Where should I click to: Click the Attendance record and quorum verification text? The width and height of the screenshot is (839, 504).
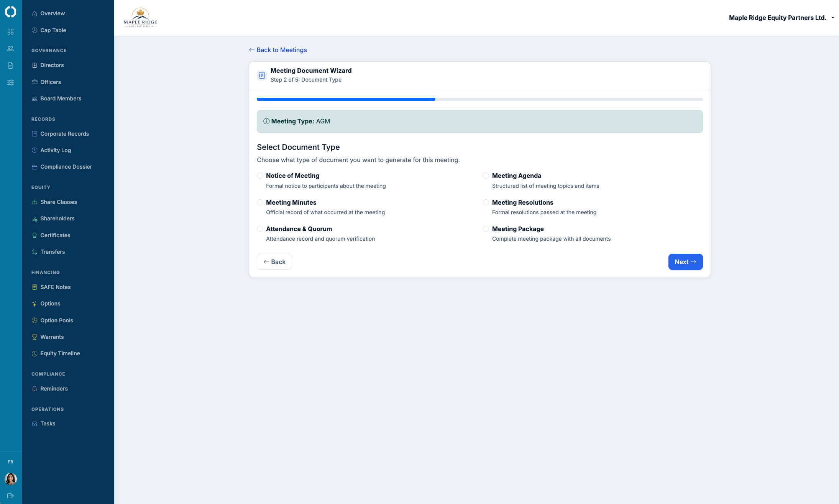click(320, 239)
